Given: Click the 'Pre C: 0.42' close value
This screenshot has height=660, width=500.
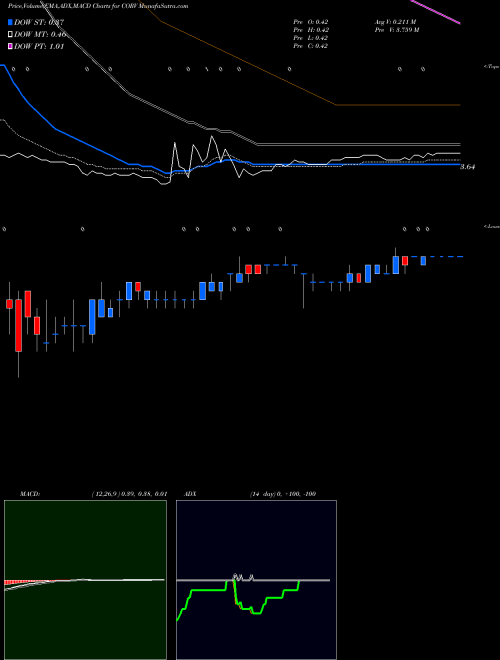Looking at the screenshot, I should pyautogui.click(x=311, y=46).
